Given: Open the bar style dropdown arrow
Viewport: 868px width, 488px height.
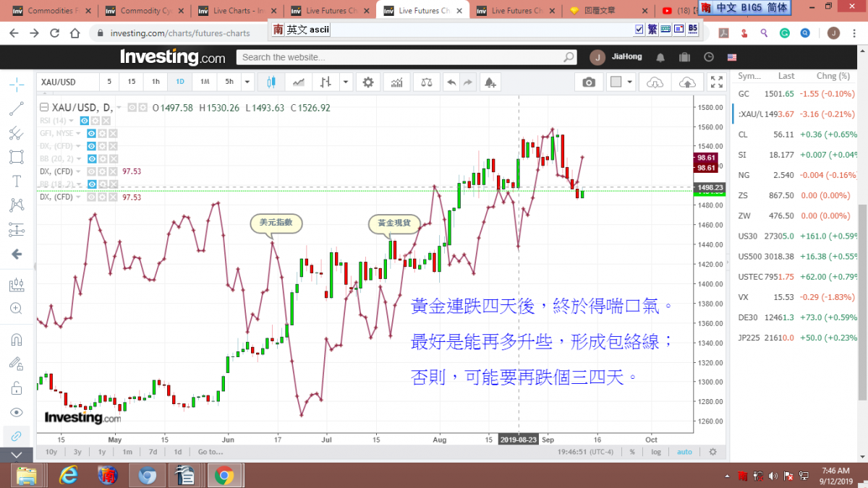Looking at the screenshot, I should 345,82.
